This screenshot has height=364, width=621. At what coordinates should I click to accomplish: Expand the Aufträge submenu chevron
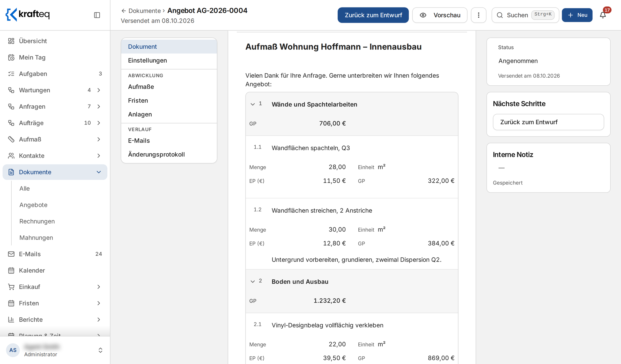[x=99, y=123]
